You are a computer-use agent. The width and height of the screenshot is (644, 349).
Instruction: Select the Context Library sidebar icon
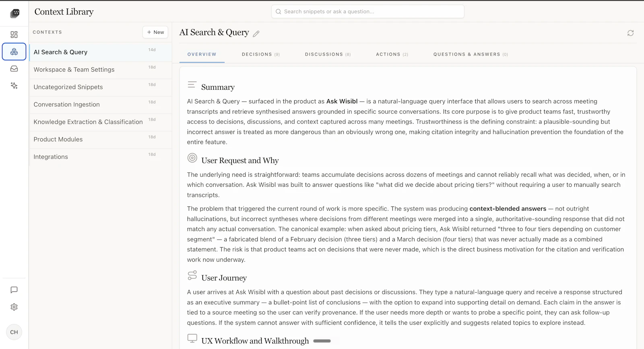(14, 52)
